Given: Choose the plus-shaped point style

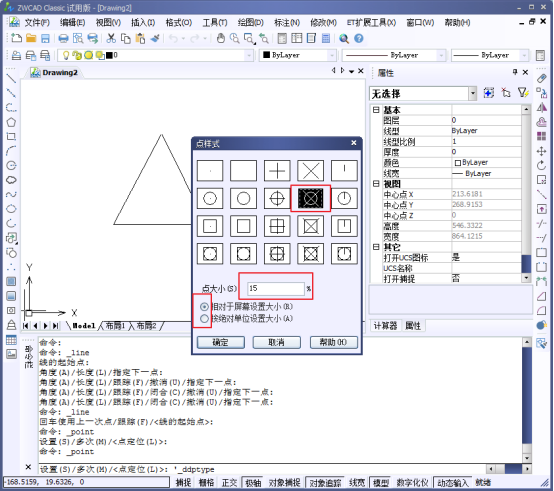Looking at the screenshot, I should coord(277,171).
